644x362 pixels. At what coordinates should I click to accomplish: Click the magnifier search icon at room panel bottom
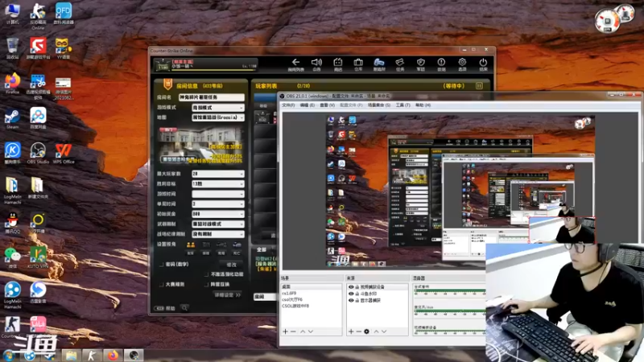click(184, 307)
